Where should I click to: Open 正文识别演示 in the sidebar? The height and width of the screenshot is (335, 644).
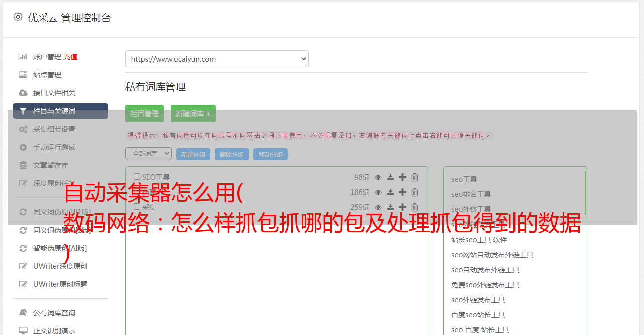tap(54, 331)
